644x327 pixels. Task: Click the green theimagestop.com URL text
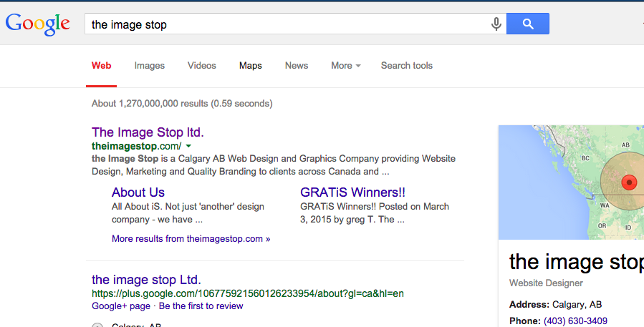[x=136, y=146]
